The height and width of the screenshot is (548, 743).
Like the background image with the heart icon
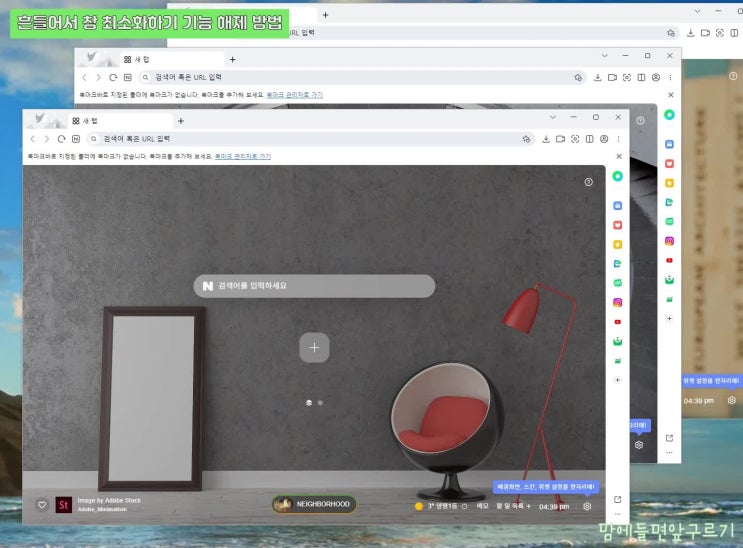42,505
